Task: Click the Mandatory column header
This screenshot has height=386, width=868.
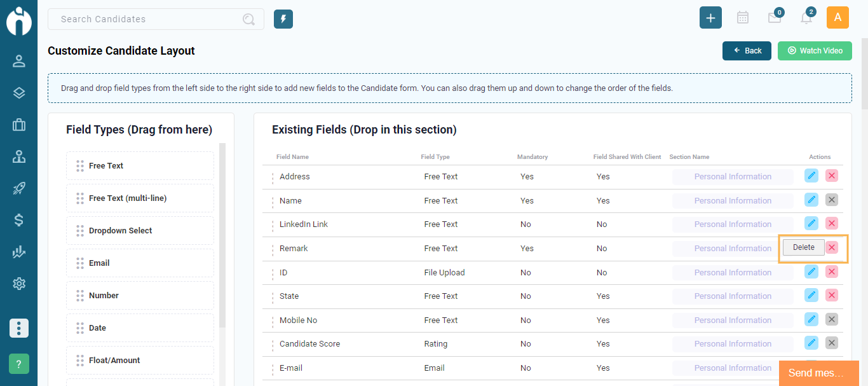Action: (532, 156)
